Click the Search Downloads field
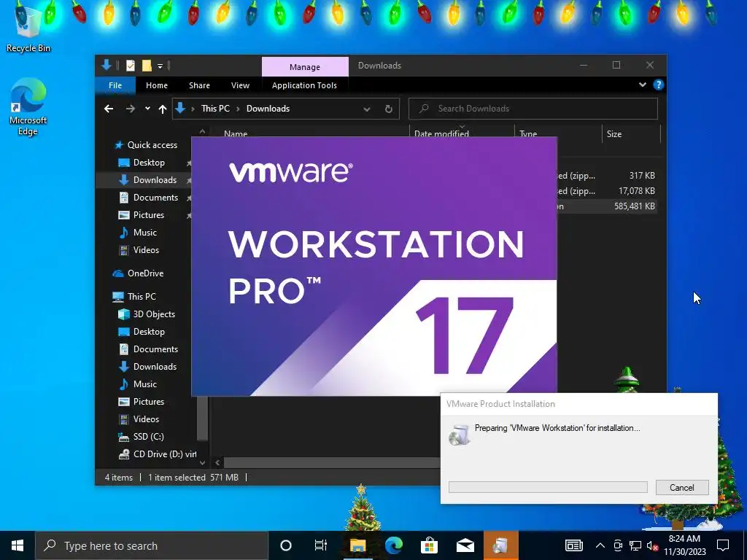 click(533, 109)
